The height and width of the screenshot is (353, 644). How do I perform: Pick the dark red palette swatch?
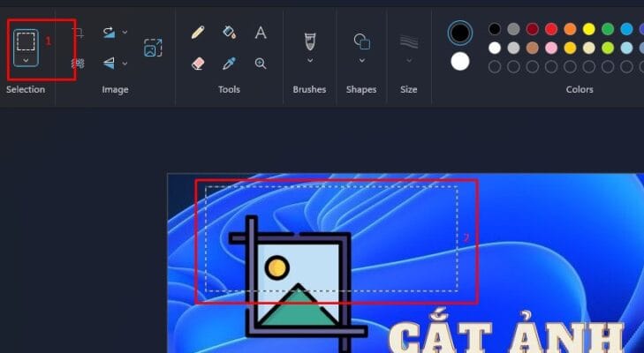(533, 29)
